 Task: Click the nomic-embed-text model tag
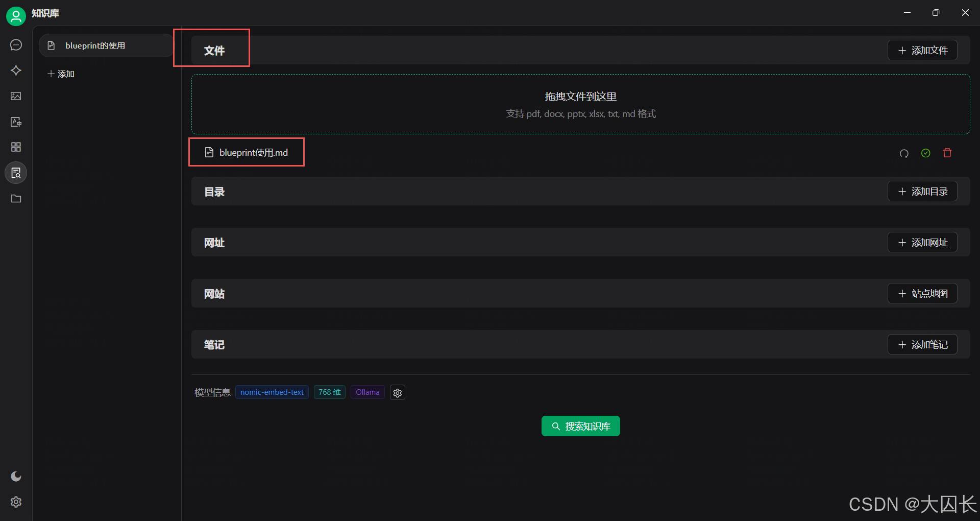272,392
